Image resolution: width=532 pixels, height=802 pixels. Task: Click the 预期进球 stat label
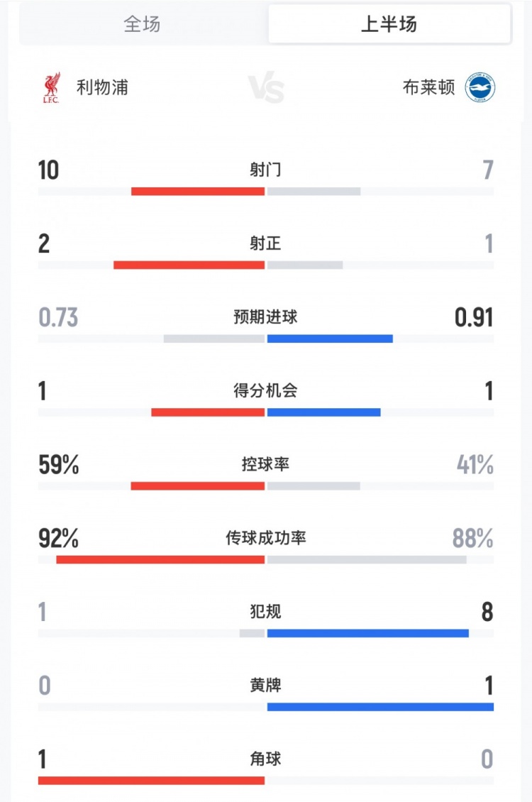[266, 317]
